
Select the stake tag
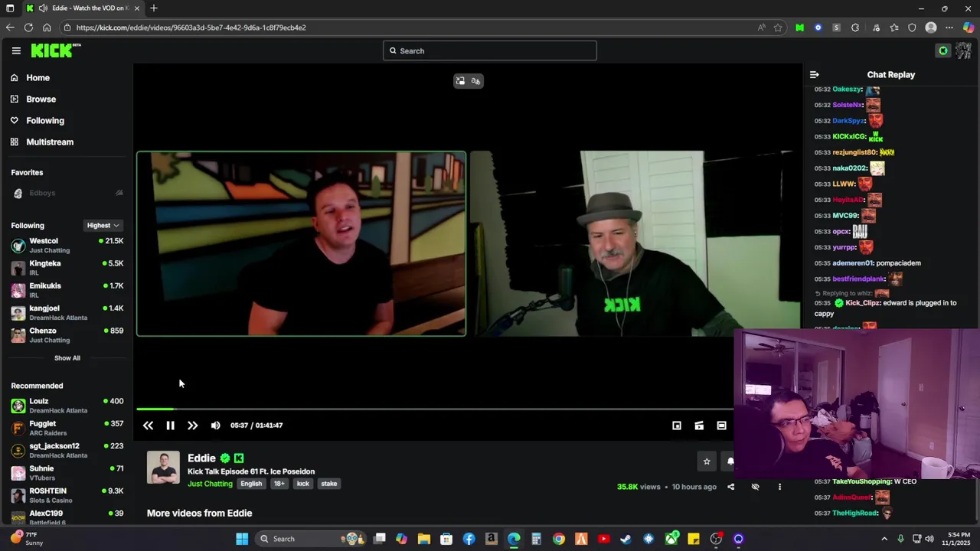(329, 484)
